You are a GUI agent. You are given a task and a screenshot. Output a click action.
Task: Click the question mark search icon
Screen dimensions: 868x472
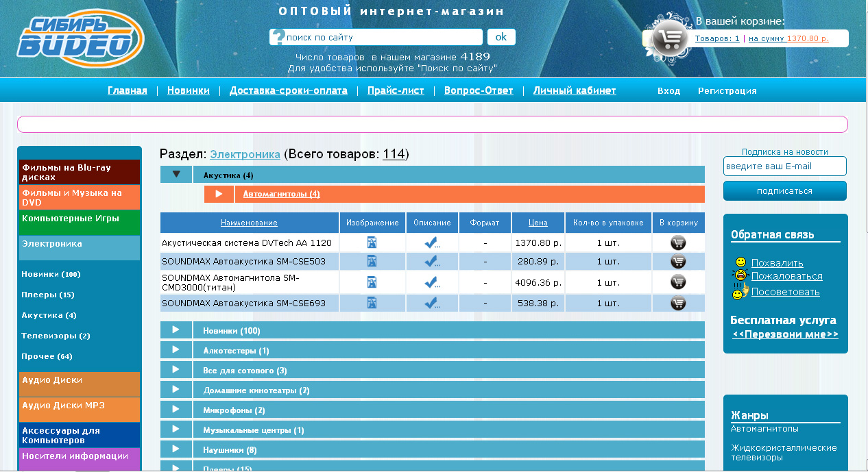(x=277, y=37)
